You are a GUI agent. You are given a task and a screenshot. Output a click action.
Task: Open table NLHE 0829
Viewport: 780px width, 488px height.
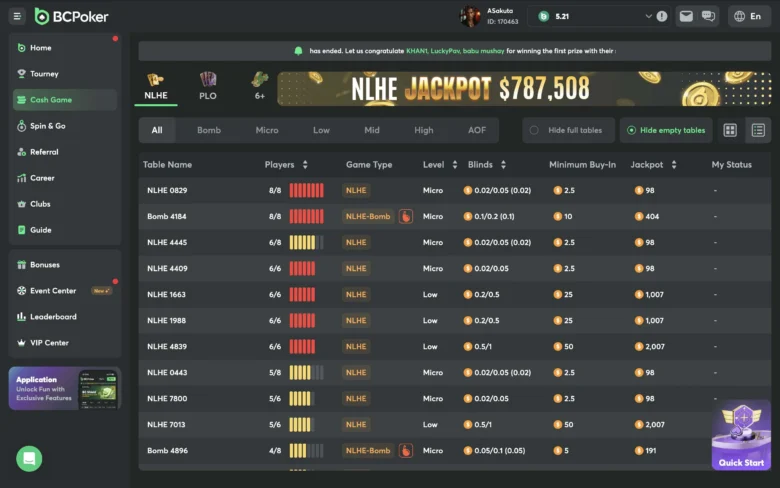(x=455, y=191)
